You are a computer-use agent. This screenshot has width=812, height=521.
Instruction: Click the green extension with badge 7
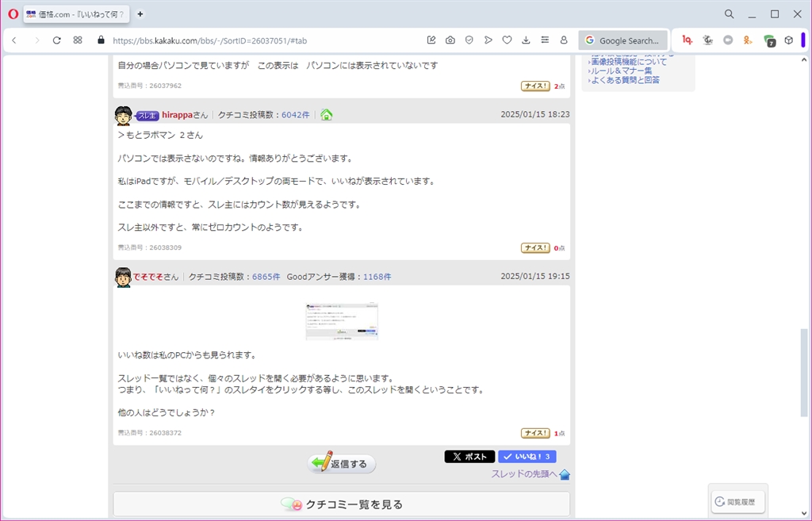point(769,40)
